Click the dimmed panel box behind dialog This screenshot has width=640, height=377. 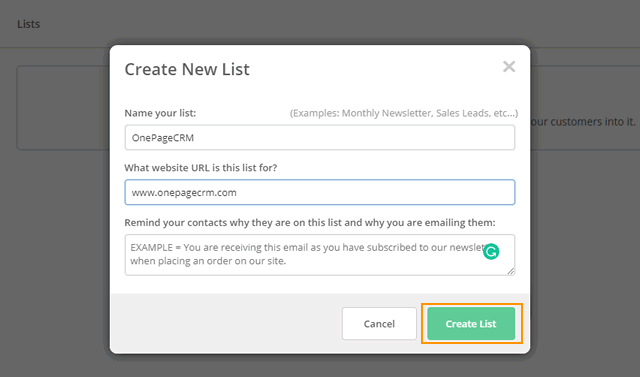(63, 108)
